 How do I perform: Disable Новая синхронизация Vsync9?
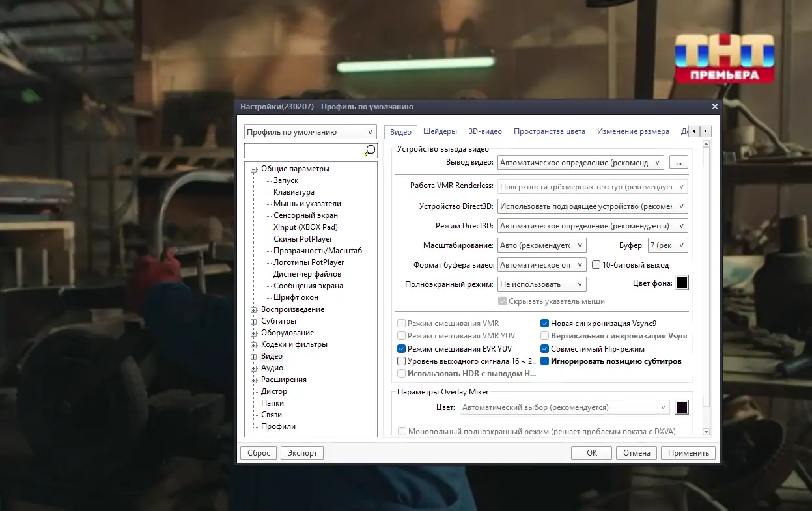click(x=598, y=324)
